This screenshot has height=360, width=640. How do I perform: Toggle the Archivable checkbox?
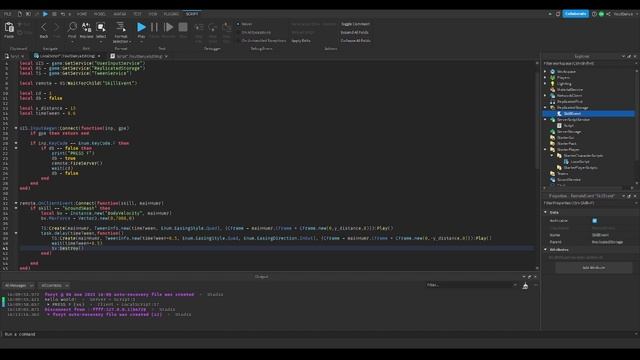coord(595,221)
